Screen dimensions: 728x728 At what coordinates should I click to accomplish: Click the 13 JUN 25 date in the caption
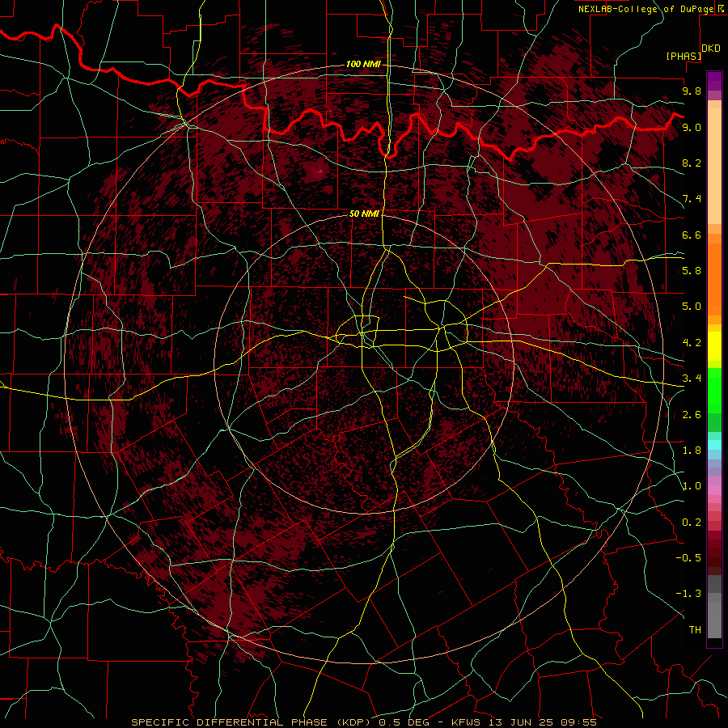[x=521, y=722]
